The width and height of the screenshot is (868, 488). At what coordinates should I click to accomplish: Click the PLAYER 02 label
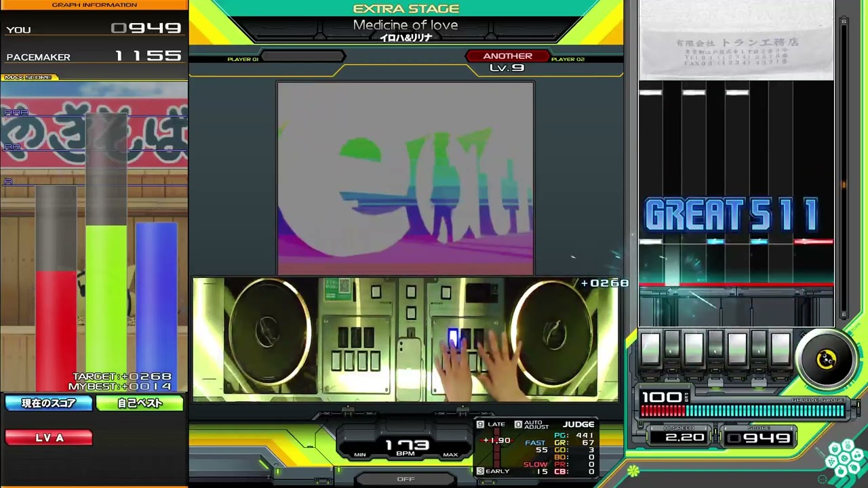pos(568,60)
